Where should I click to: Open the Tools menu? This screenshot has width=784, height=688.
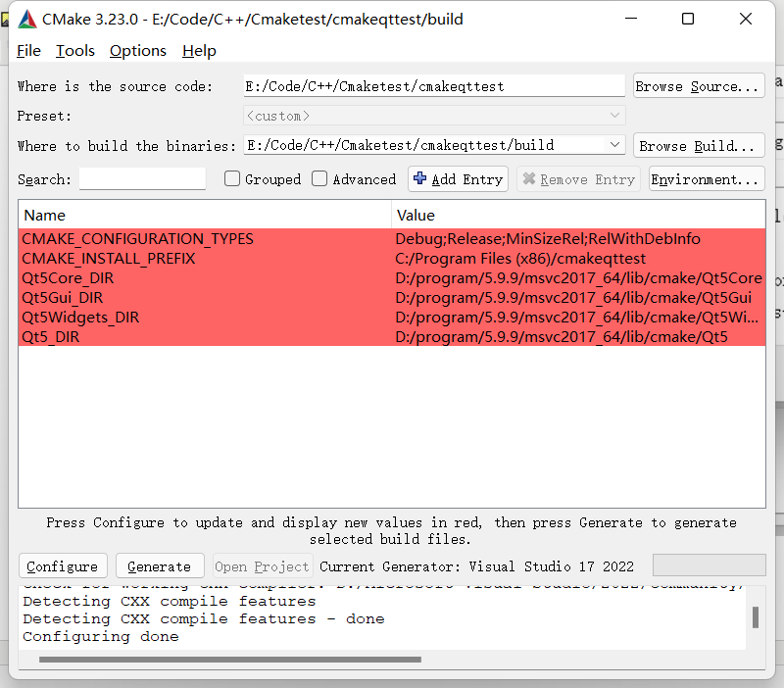75,51
